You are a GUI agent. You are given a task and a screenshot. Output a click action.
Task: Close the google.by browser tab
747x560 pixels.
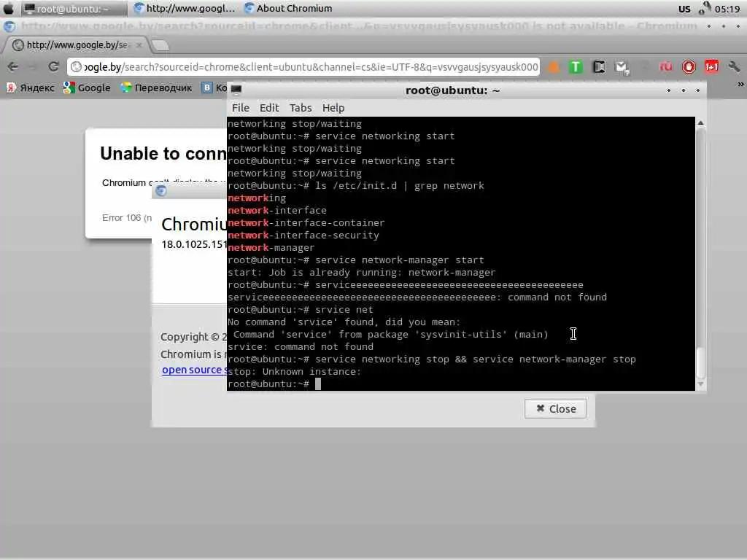pyautogui.click(x=139, y=44)
